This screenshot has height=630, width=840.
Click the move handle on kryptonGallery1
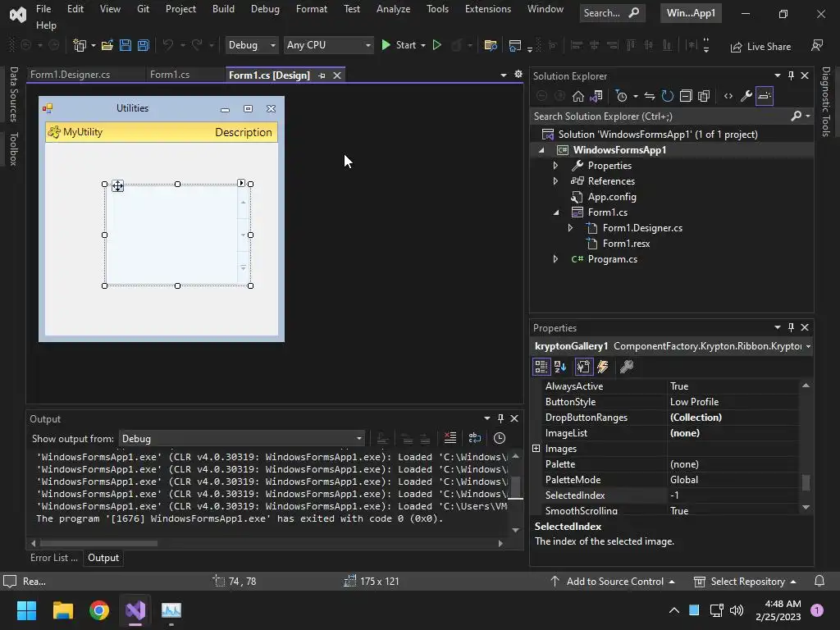coord(117,186)
